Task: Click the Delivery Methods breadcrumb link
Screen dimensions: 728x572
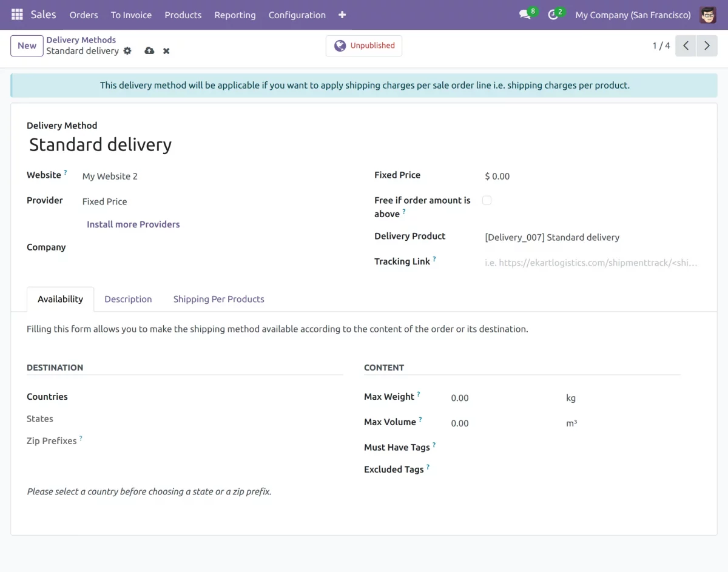Action: 81,39
